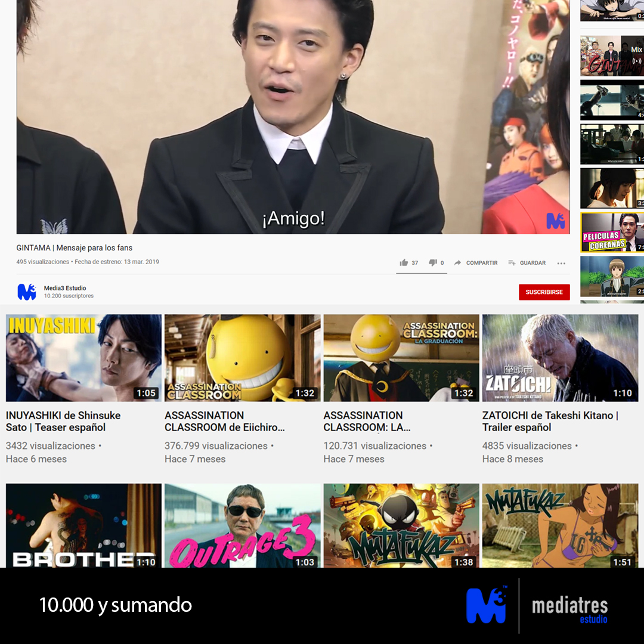
Task: Click the Hace 8 meses text
Action: point(513,459)
